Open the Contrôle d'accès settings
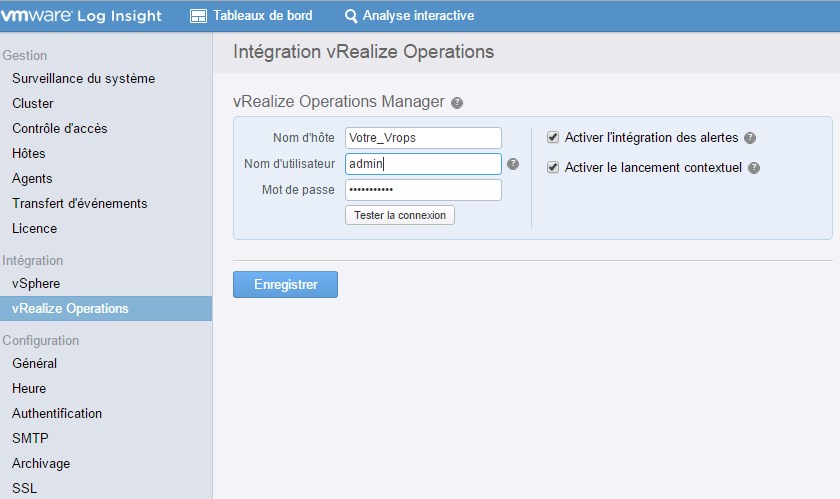 [x=59, y=129]
